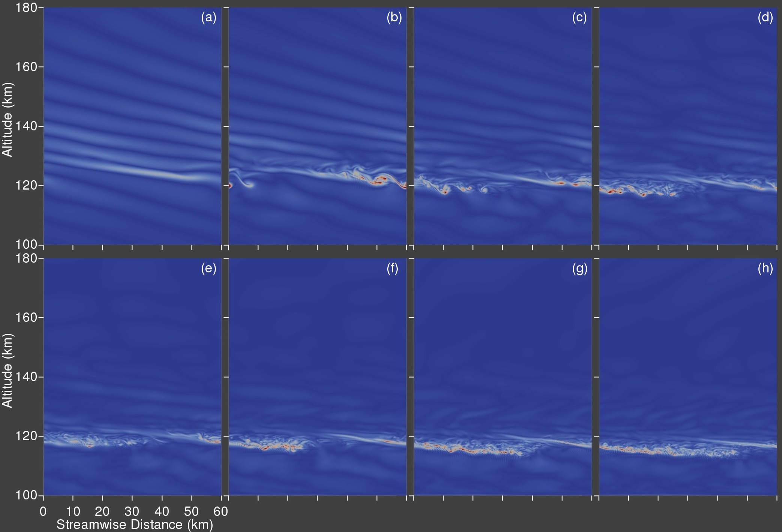Viewport: 782px width, 532px height.
Task: Select the upper row's Altitude (km) axis title
Action: [x=7, y=120]
